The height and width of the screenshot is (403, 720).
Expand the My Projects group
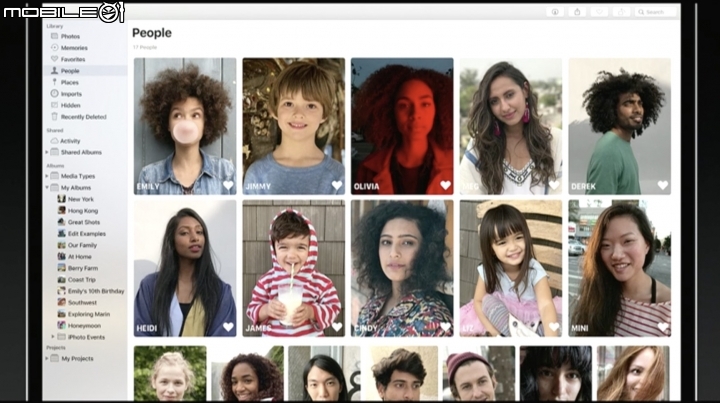47,358
